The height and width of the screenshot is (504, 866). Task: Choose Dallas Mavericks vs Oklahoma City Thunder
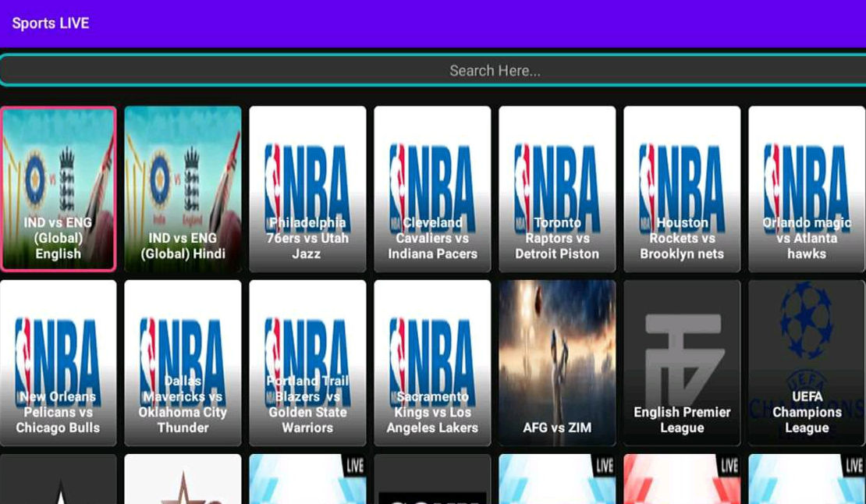point(183,363)
